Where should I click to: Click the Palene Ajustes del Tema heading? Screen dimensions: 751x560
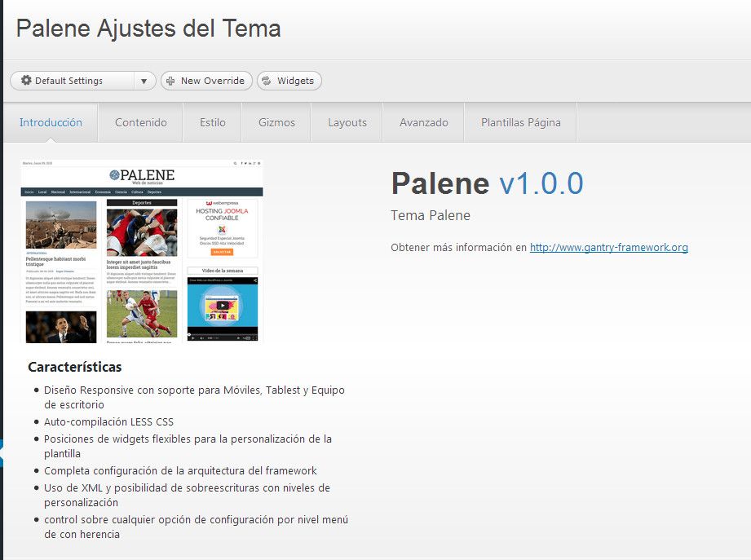tap(148, 29)
